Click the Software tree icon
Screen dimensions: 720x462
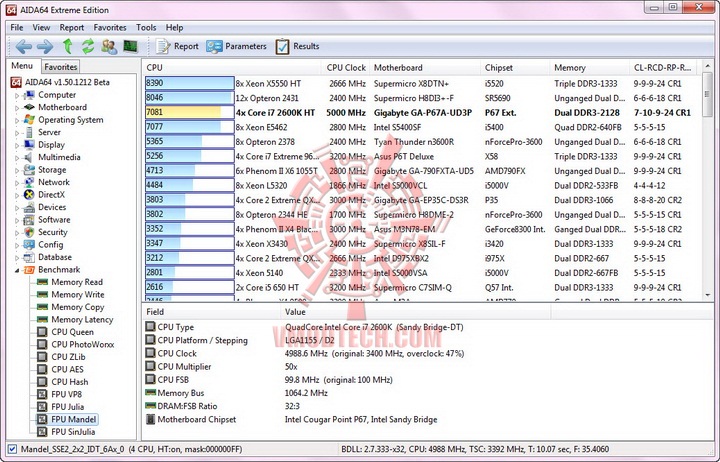point(29,220)
